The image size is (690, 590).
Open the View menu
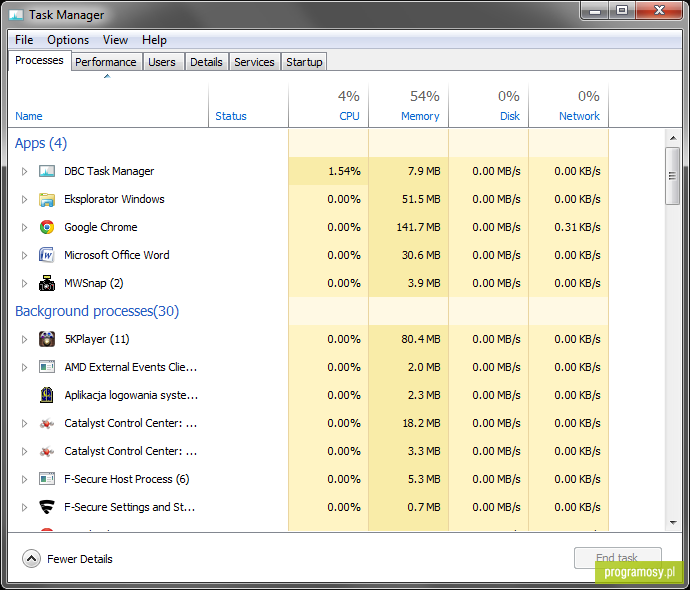[115, 40]
